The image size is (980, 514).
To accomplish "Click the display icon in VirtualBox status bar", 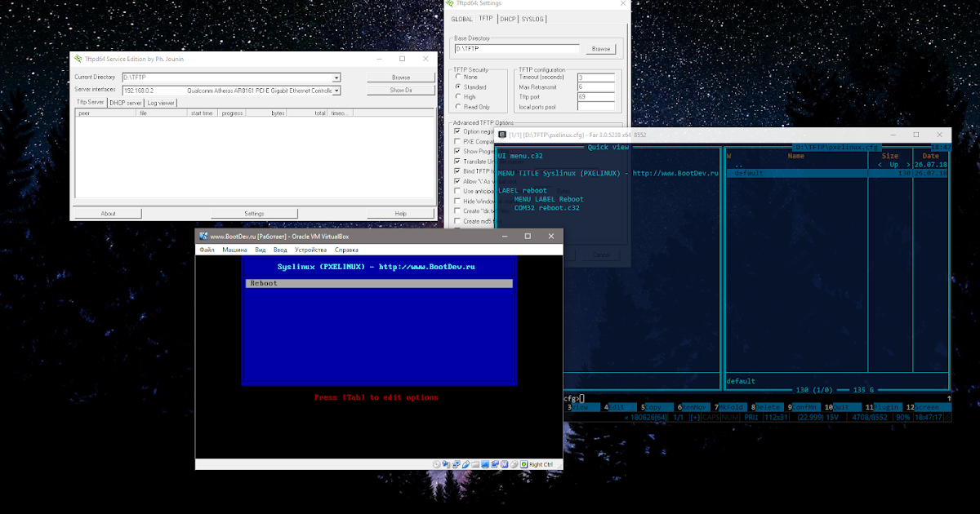I will tap(484, 464).
